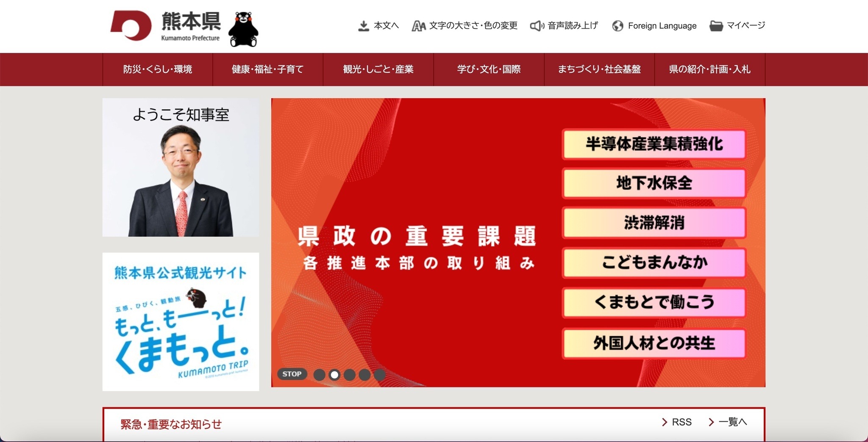868x442 pixels.
Task: Open the 県の紹介・計画・入札 section
Action: 709,69
